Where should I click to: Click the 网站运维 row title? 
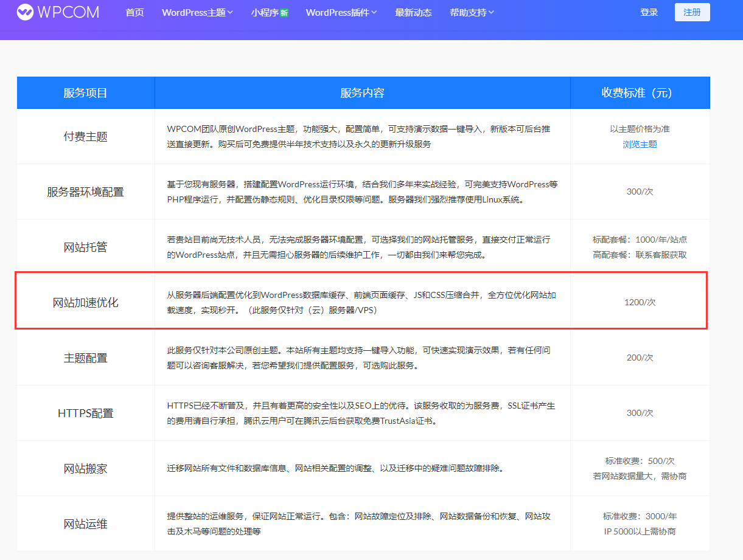tap(86, 524)
